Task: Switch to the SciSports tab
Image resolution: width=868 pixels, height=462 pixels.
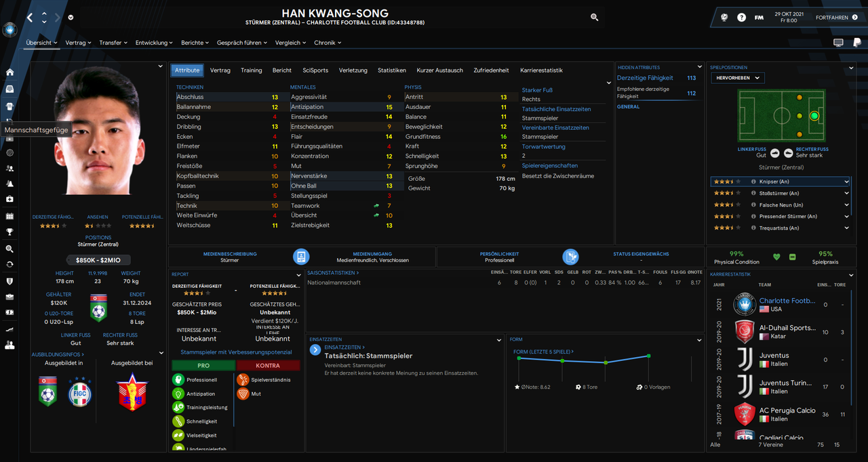Action: click(x=315, y=70)
